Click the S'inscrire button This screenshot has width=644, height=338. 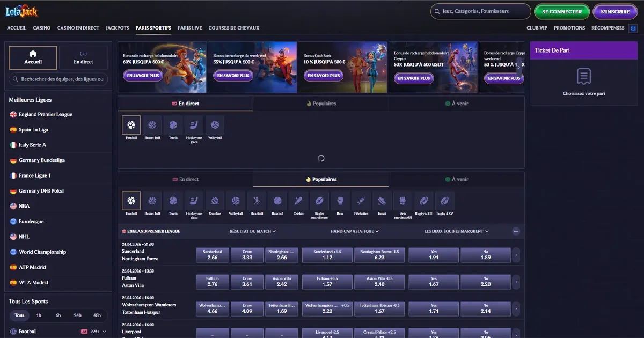click(x=615, y=11)
